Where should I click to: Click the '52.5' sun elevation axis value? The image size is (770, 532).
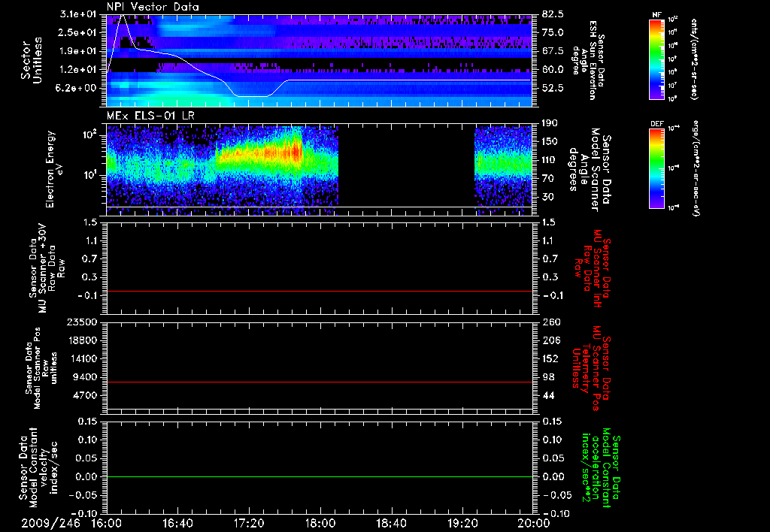[553, 89]
